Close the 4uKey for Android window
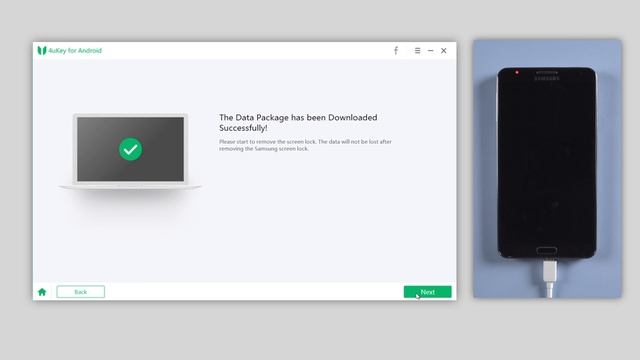Image resolution: width=640 pixels, height=360 pixels. 444,51
